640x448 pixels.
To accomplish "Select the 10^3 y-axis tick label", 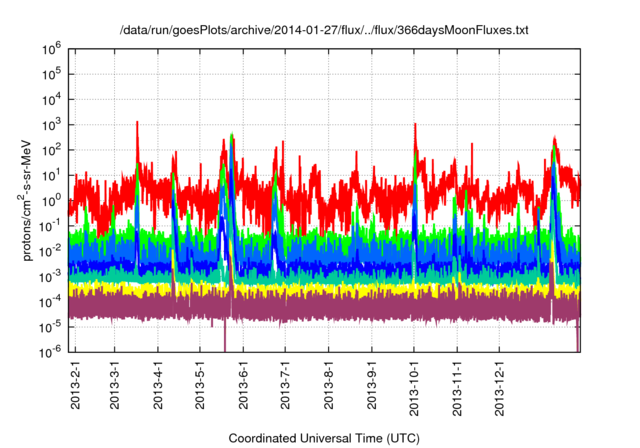I will click(x=51, y=125).
